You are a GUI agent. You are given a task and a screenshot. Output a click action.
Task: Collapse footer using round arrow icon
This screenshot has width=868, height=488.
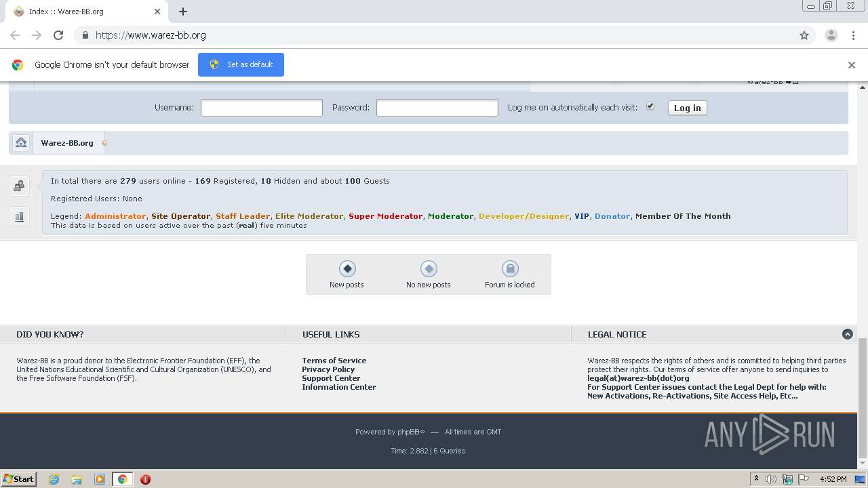pyautogui.click(x=847, y=334)
